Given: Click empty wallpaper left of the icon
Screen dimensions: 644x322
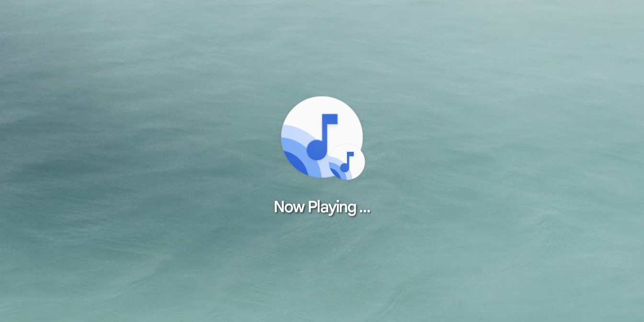Looking at the screenshot, I should (x=144, y=144).
